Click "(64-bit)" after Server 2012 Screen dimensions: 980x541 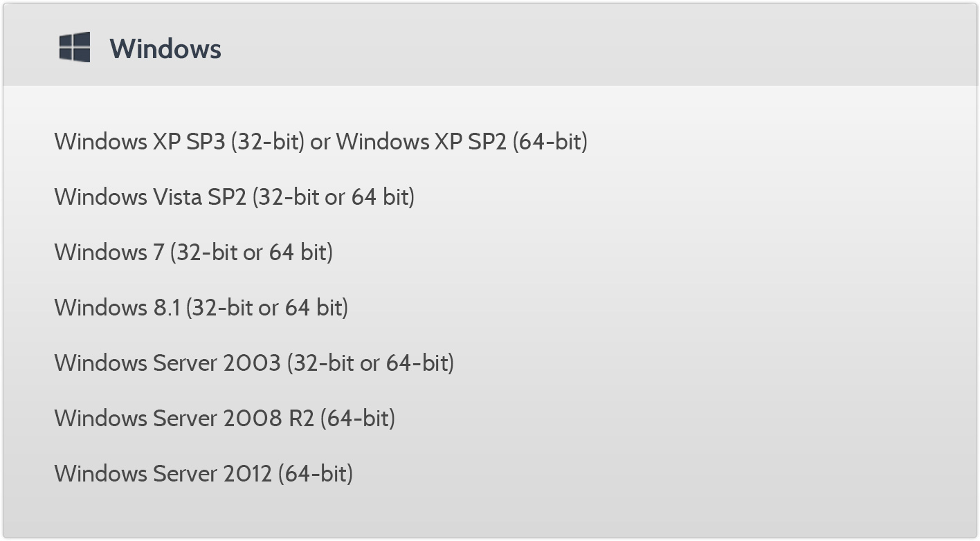pyautogui.click(x=316, y=473)
